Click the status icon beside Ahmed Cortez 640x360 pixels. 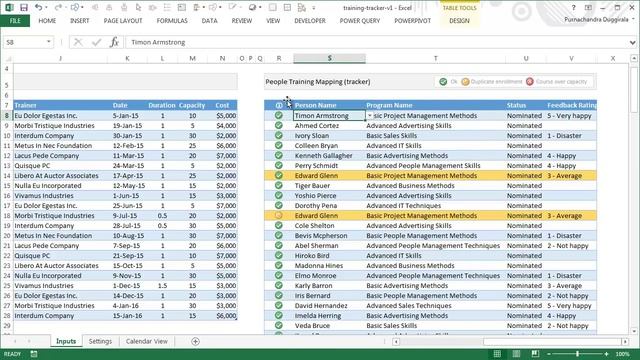pyautogui.click(x=279, y=125)
